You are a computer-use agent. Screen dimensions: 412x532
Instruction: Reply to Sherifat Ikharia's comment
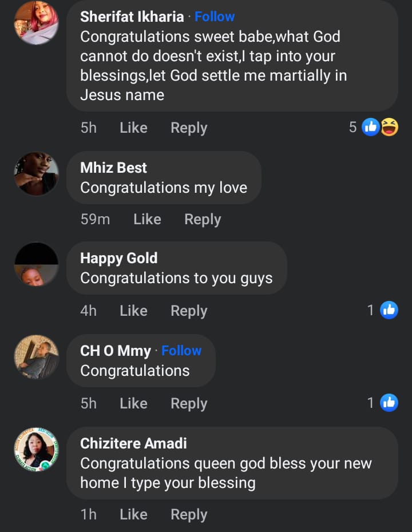[x=189, y=128]
